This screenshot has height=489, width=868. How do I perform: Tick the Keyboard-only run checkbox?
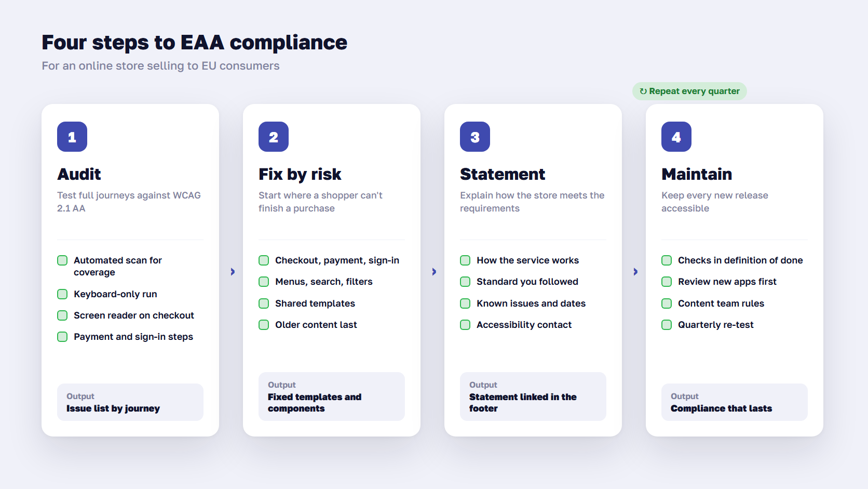pos(62,294)
